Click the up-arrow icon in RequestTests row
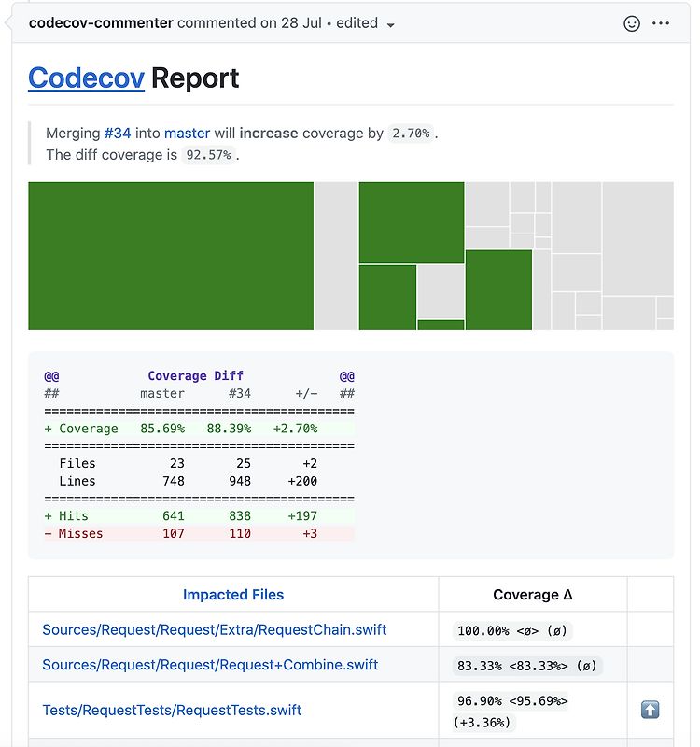 650,710
